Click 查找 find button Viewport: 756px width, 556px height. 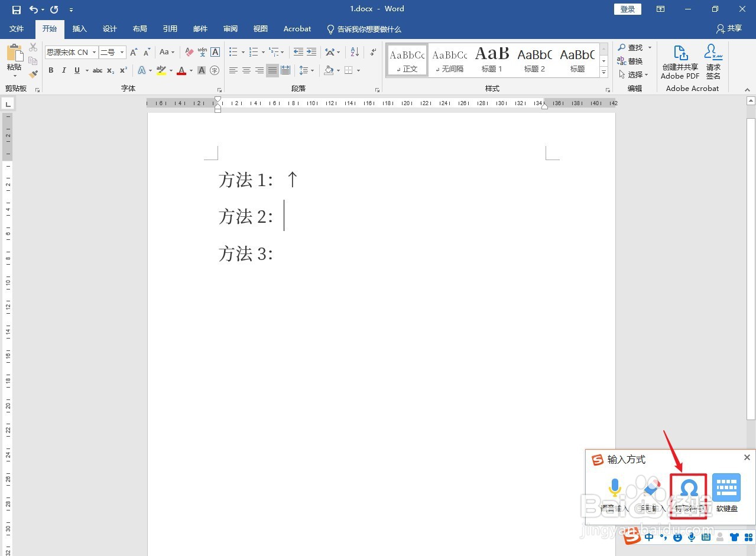click(630, 47)
